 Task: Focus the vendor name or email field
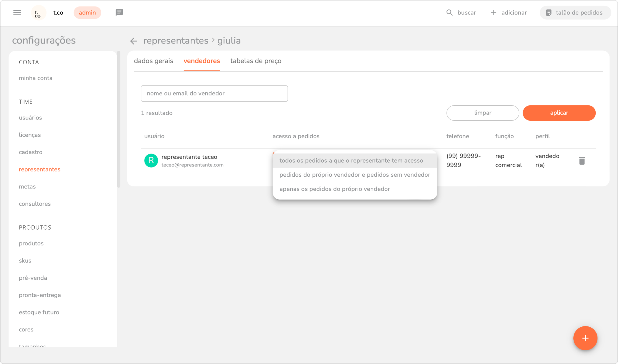214,94
